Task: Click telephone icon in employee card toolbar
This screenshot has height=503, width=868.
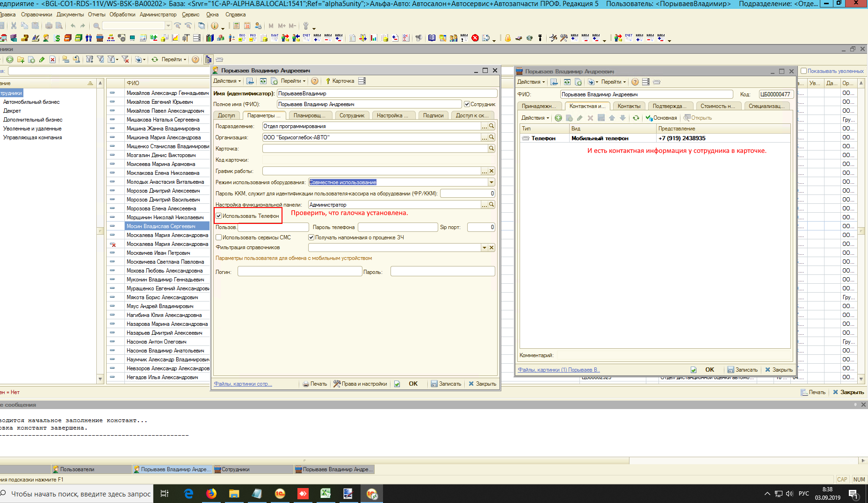Action: pyautogui.click(x=657, y=82)
